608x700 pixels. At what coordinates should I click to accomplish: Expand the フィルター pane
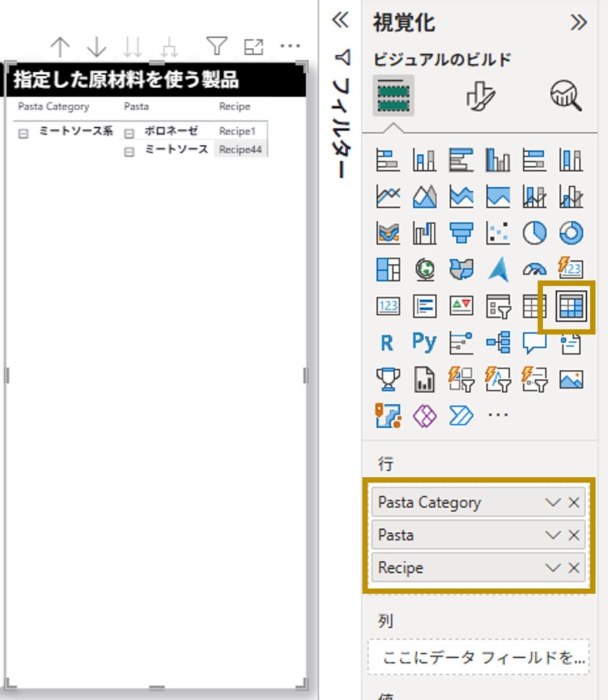[340, 21]
